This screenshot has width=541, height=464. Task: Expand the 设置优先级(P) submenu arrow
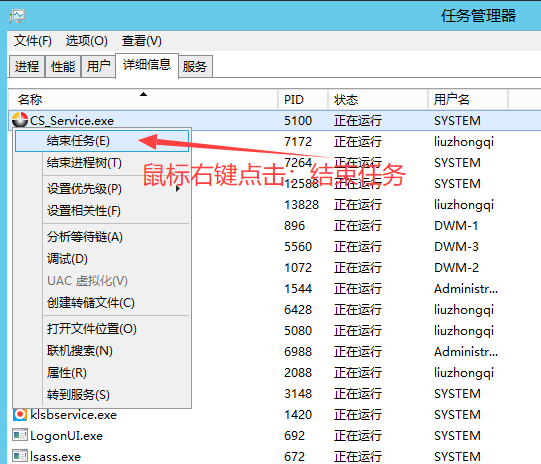click(x=178, y=189)
